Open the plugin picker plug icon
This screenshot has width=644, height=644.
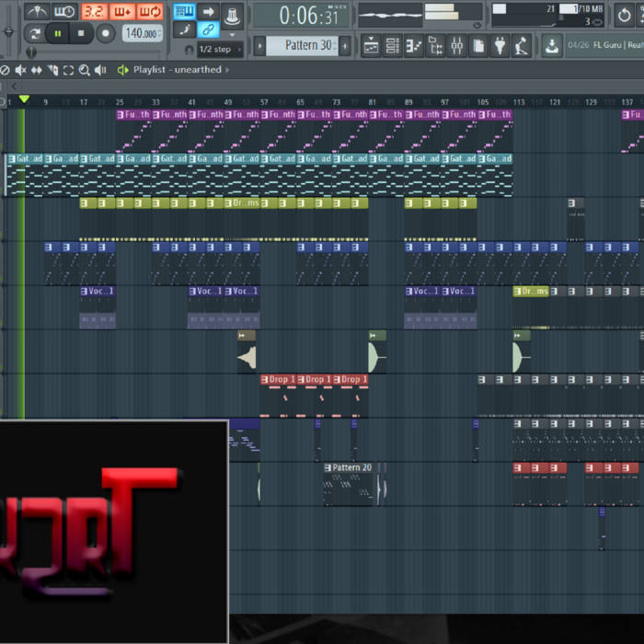500,45
